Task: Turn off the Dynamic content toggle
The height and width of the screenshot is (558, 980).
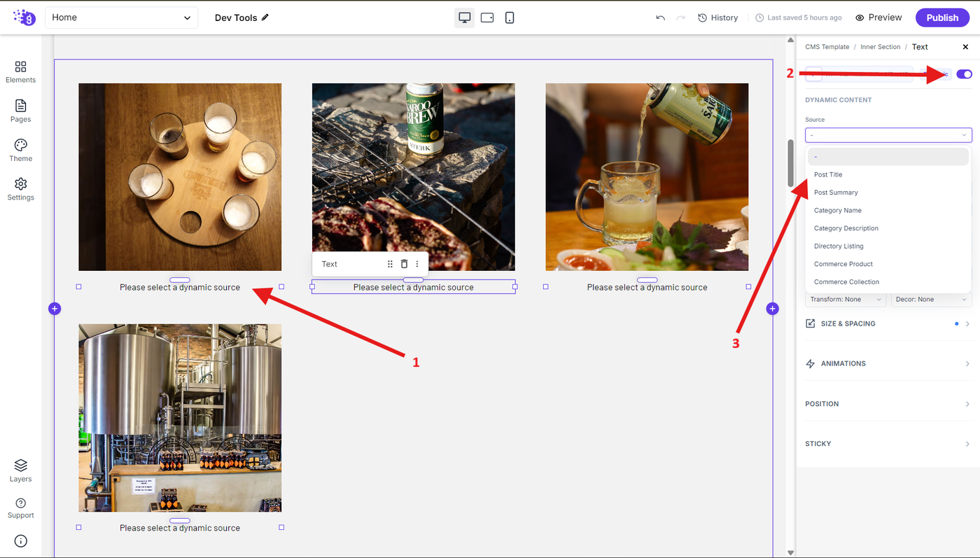Action: tap(964, 74)
